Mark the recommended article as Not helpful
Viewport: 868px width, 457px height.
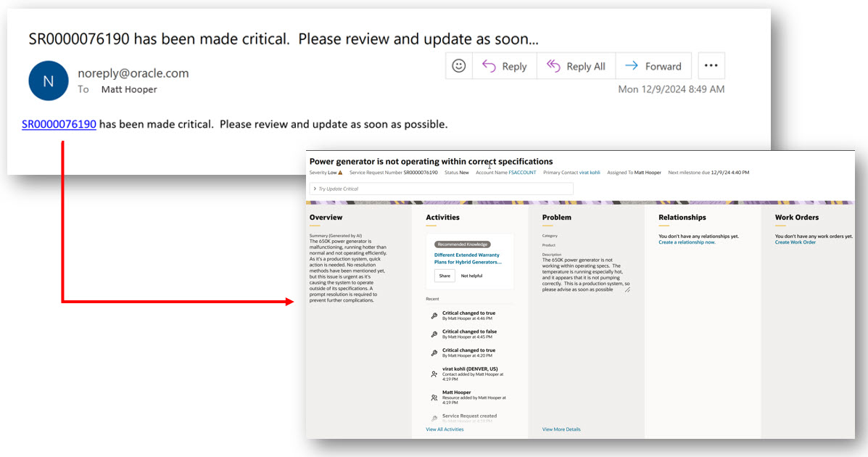tap(471, 276)
